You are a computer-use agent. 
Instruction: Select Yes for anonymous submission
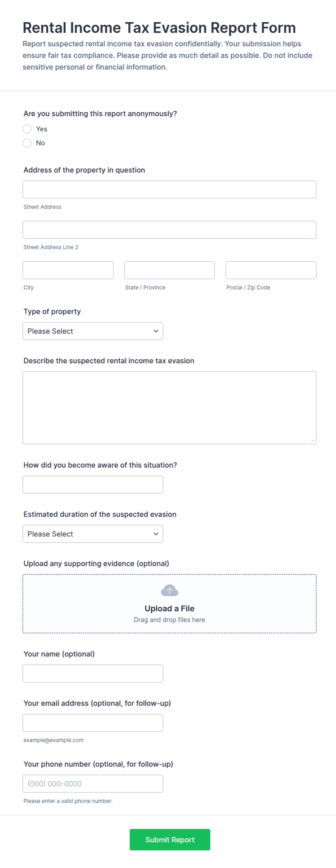point(27,129)
